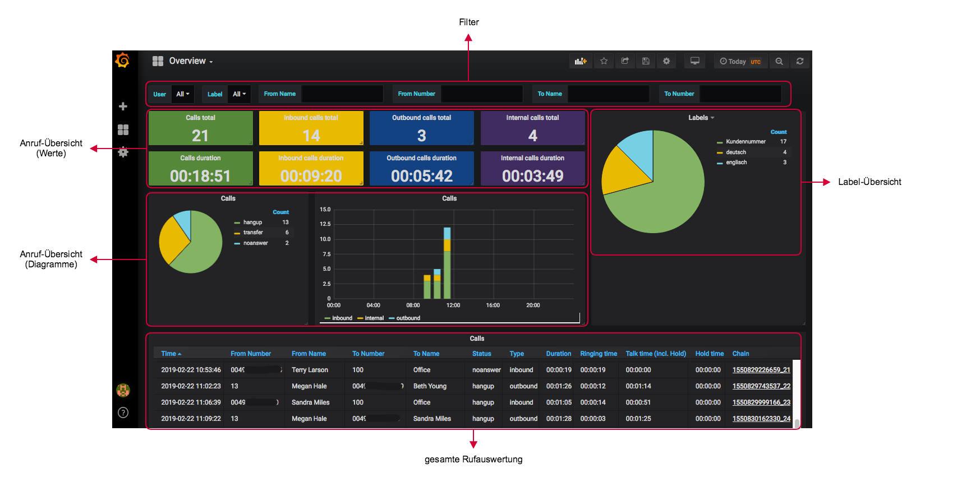Toggle transfer series in Calls legend
The width and height of the screenshot is (980, 482).
(252, 233)
